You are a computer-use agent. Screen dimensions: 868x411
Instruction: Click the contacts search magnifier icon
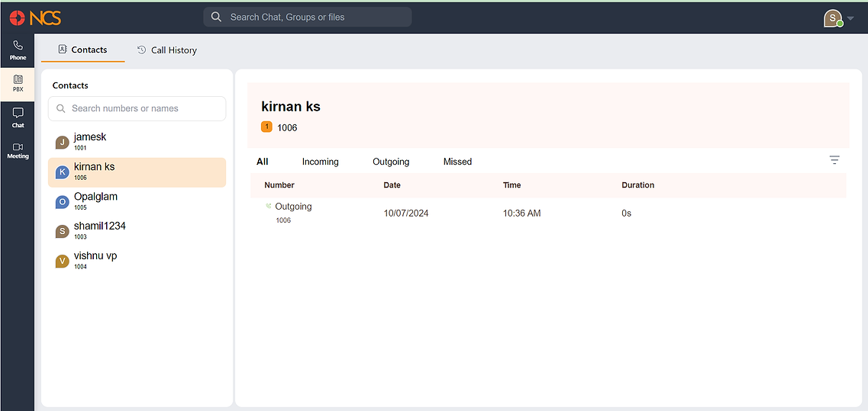(x=61, y=108)
